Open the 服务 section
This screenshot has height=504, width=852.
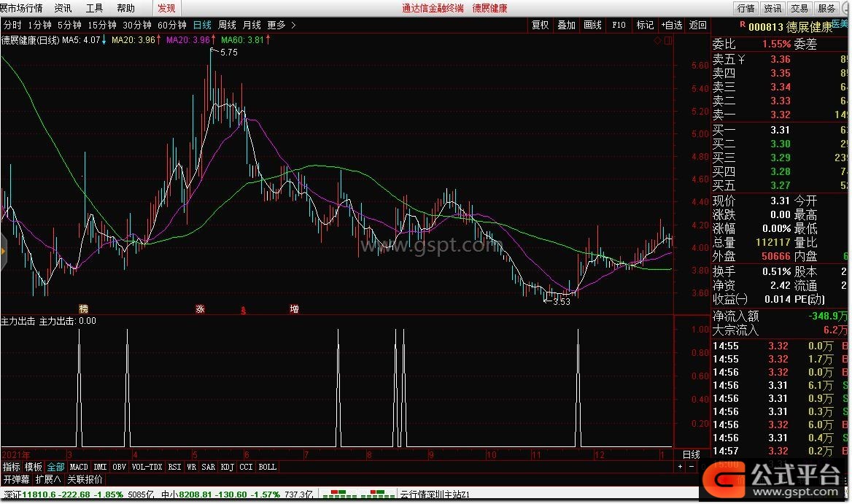826,8
